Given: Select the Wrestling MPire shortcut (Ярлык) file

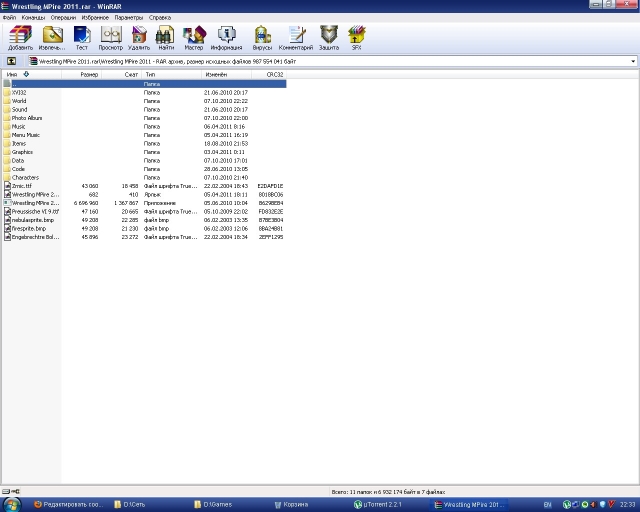Looking at the screenshot, I should (144, 195).
